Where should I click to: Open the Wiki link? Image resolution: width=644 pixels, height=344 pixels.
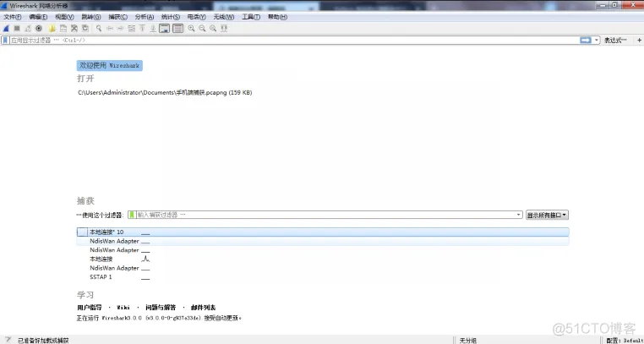click(x=123, y=308)
